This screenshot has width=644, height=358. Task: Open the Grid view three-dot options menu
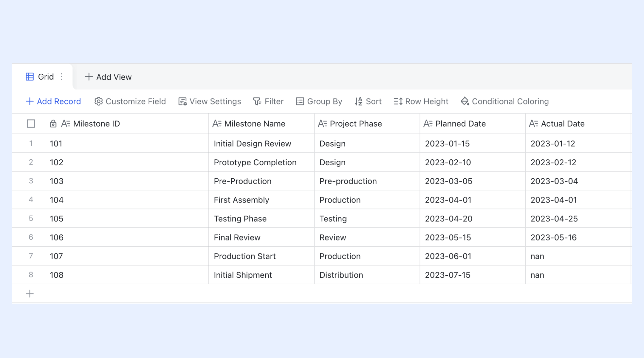click(x=61, y=77)
